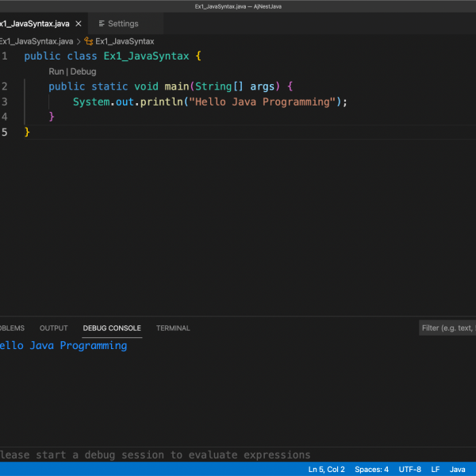Click line number 3 in the gutter

point(5,102)
